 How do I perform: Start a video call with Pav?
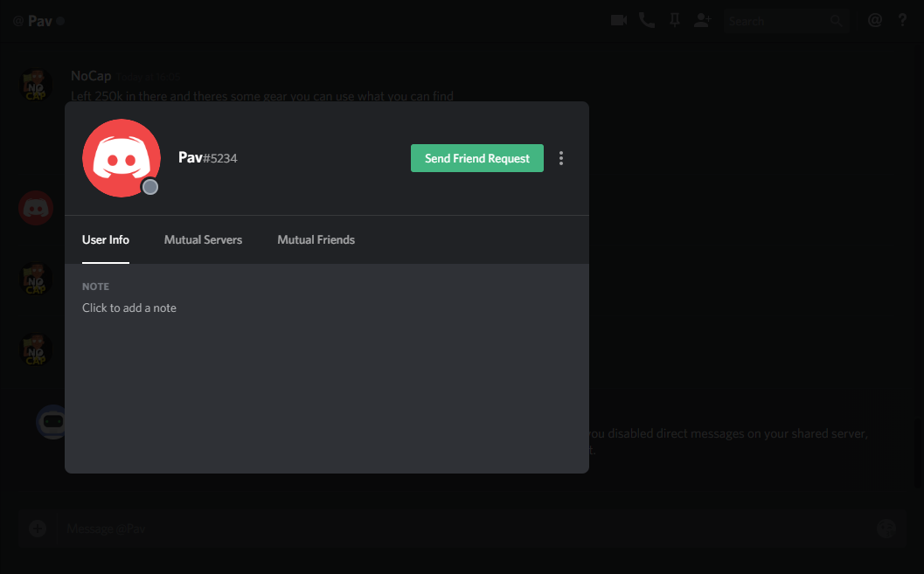(x=619, y=21)
